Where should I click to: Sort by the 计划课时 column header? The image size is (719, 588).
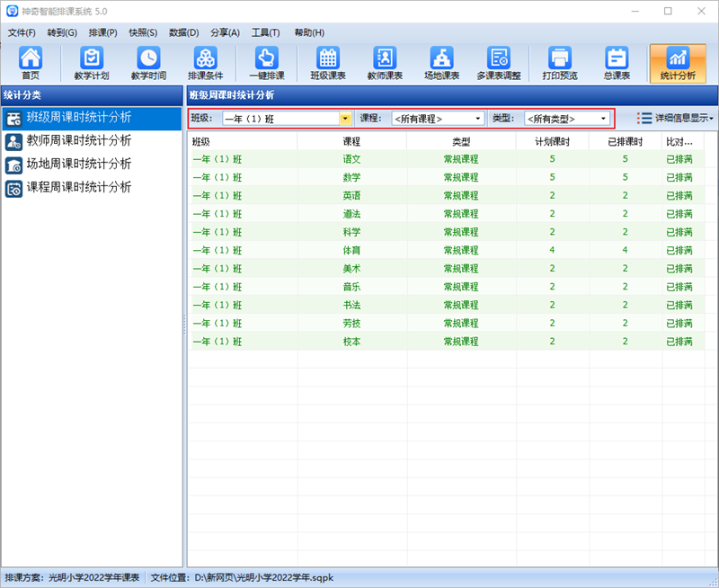click(553, 142)
